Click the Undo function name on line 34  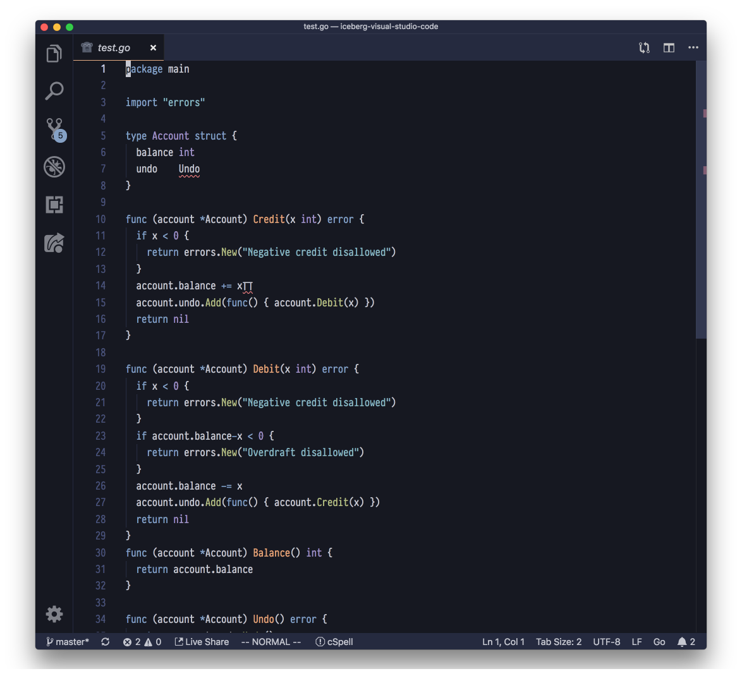tap(263, 619)
